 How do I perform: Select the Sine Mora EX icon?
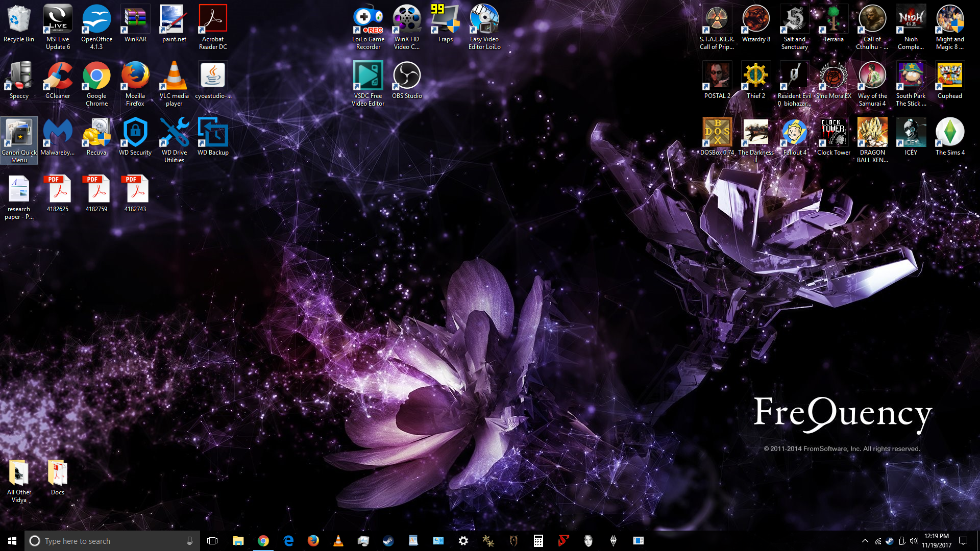(x=834, y=81)
